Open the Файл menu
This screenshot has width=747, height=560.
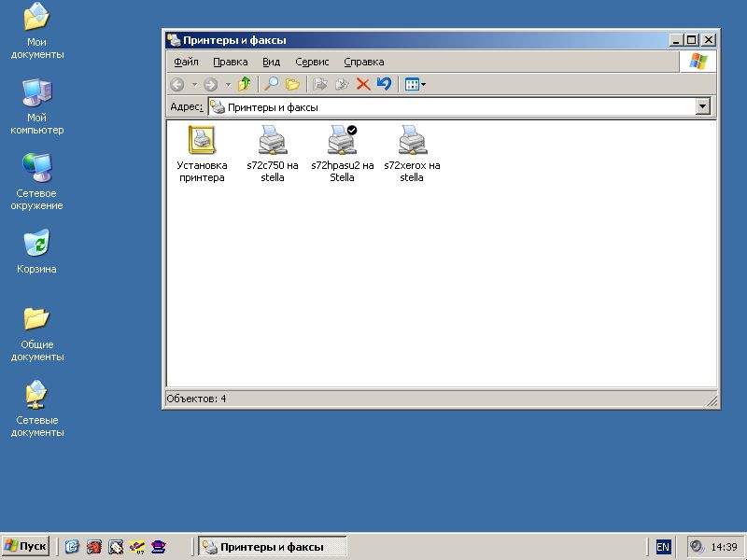(186, 62)
